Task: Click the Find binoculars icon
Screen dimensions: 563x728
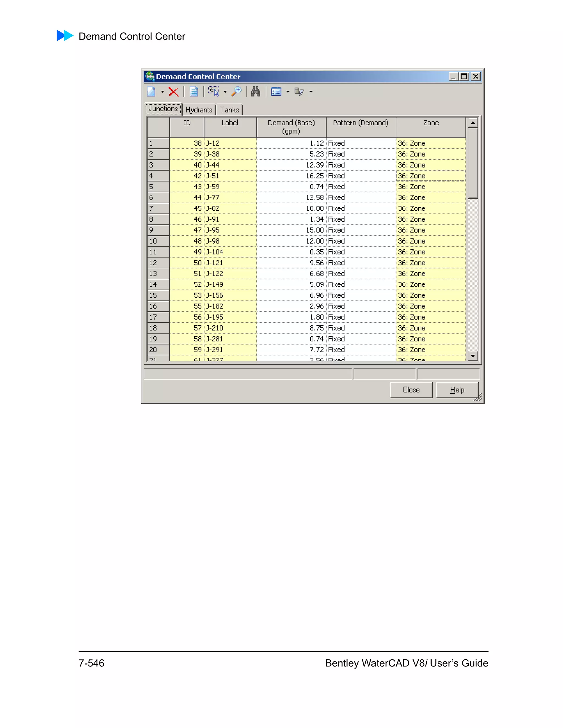Action: [255, 91]
